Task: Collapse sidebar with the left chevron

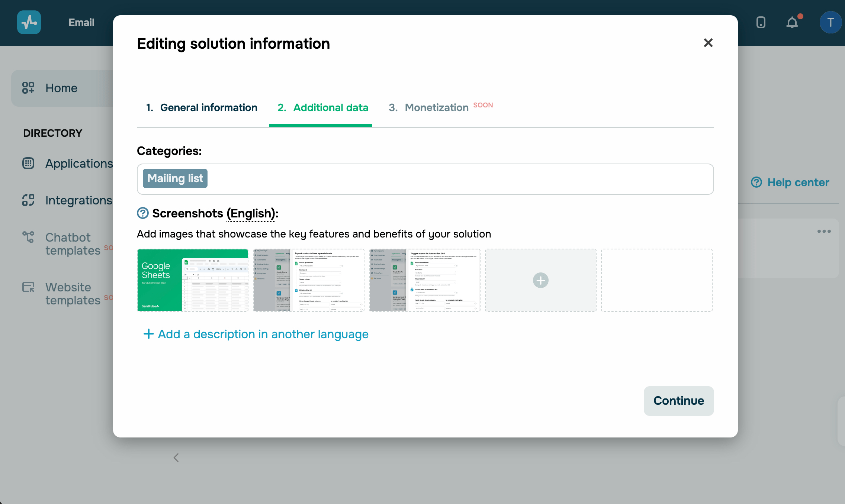Action: (176, 458)
